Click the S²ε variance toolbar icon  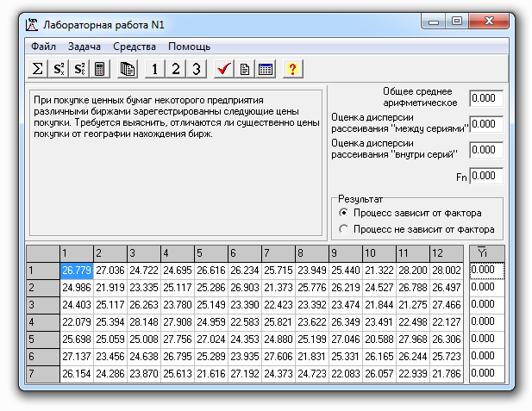click(79, 69)
